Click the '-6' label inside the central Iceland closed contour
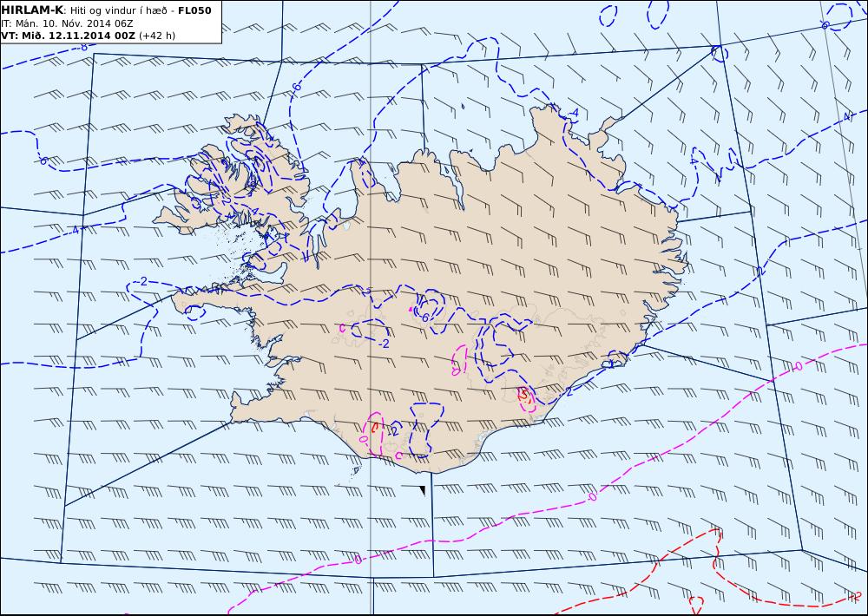This screenshot has width=868, height=616. 424,318
